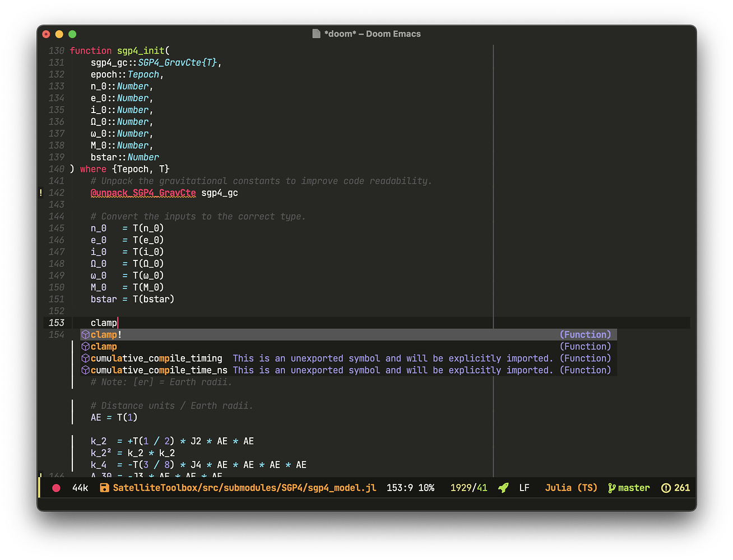Click master branch name in modeline
733x560 pixels.
pyautogui.click(x=634, y=488)
